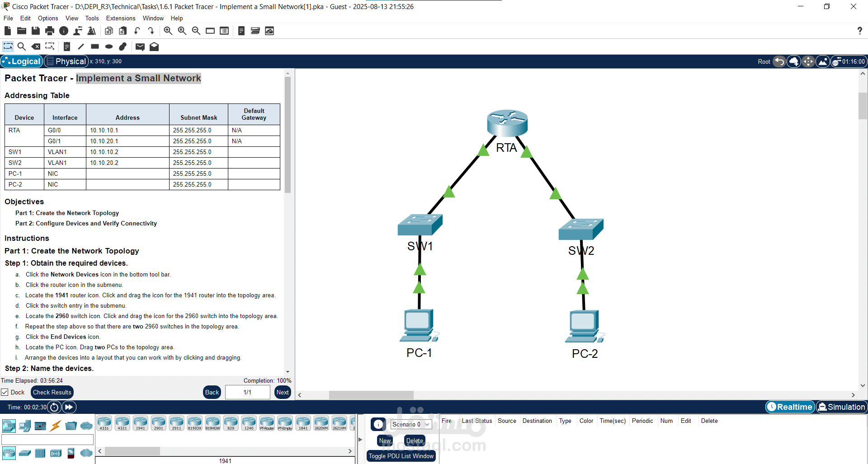The image size is (868, 464).
Task: Select the Draw Rectangle tool
Action: pos(95,47)
